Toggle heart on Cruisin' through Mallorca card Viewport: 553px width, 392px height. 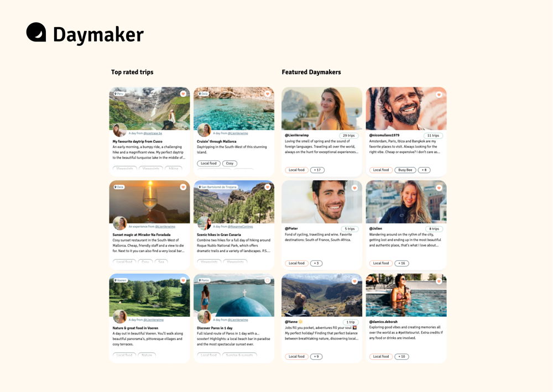pyautogui.click(x=267, y=94)
